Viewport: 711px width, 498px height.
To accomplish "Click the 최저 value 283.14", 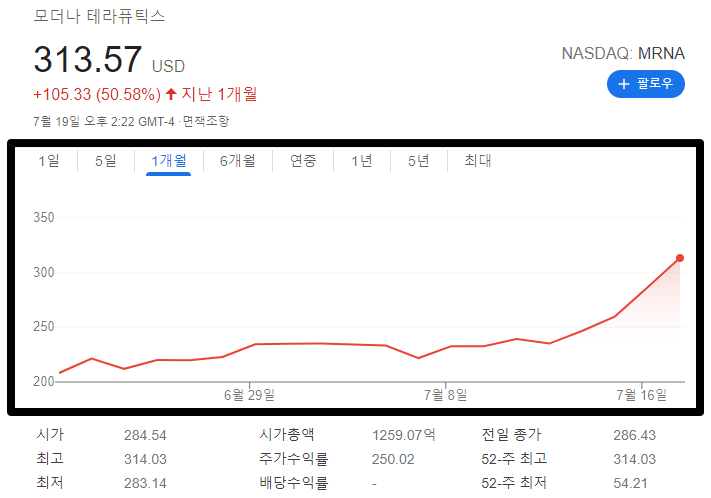I will point(145,483).
